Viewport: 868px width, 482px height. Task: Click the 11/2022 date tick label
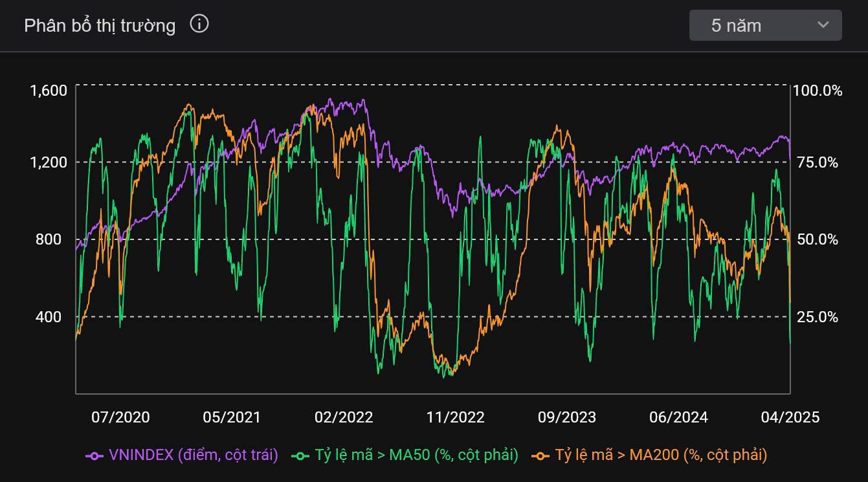pyautogui.click(x=456, y=417)
